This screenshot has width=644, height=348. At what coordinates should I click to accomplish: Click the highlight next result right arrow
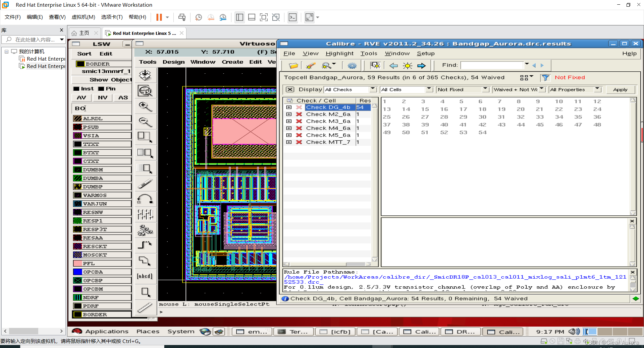point(421,66)
